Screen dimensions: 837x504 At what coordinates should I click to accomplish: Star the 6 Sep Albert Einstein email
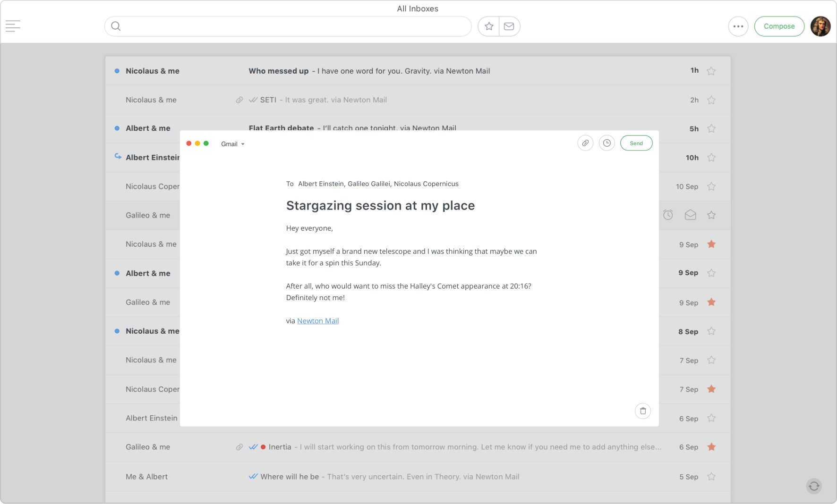711,418
